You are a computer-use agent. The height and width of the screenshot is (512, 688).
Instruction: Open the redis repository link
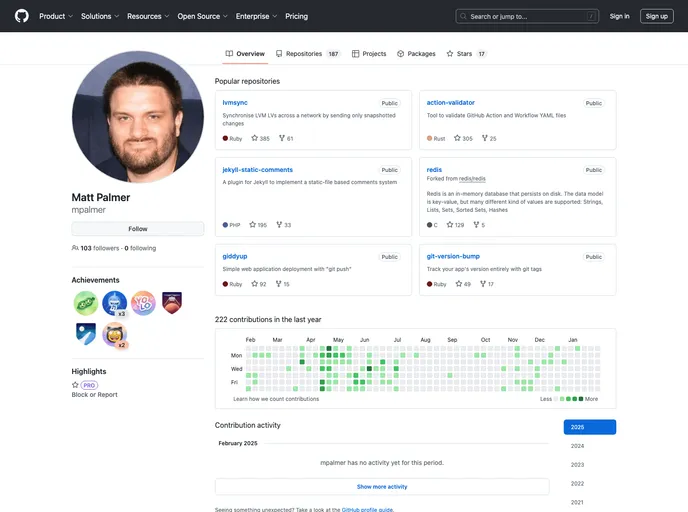434,169
